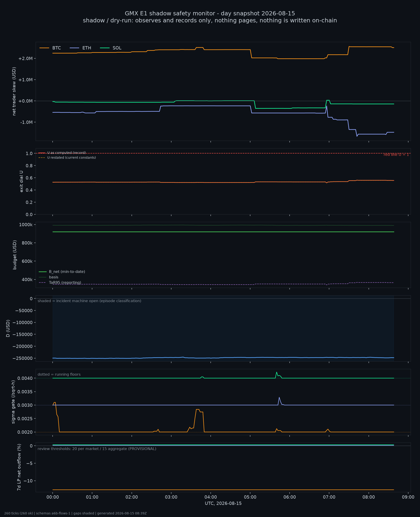Image resolution: width=420 pixels, height=517 pixels.
Task: Click the '−250000' D axis tick label
Action: (23, 358)
